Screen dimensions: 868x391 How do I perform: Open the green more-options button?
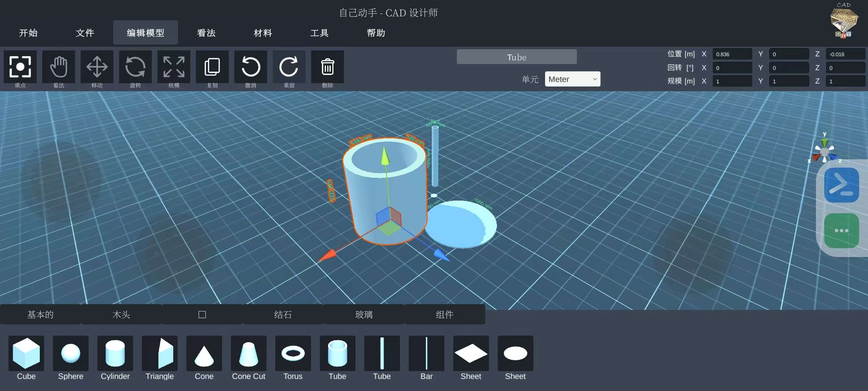point(841,231)
